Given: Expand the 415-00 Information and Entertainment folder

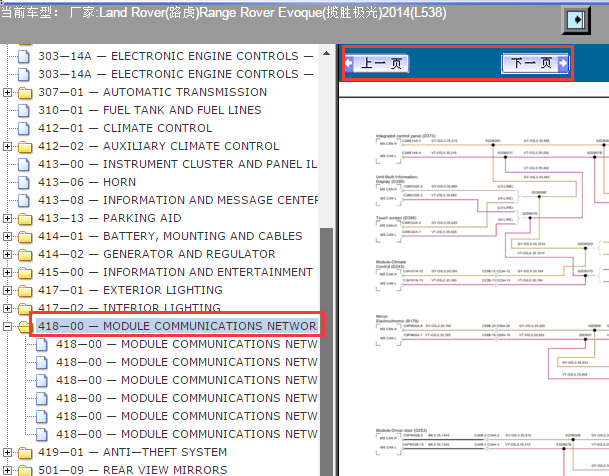Looking at the screenshot, I should pyautogui.click(x=7, y=273).
